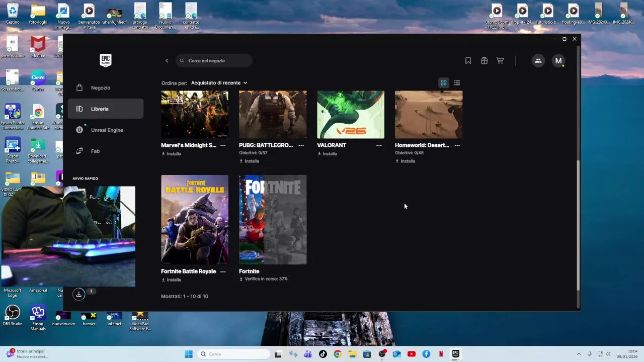This screenshot has height=362, width=644.
Task: Open Fab marketplace section
Action: (x=106, y=151)
